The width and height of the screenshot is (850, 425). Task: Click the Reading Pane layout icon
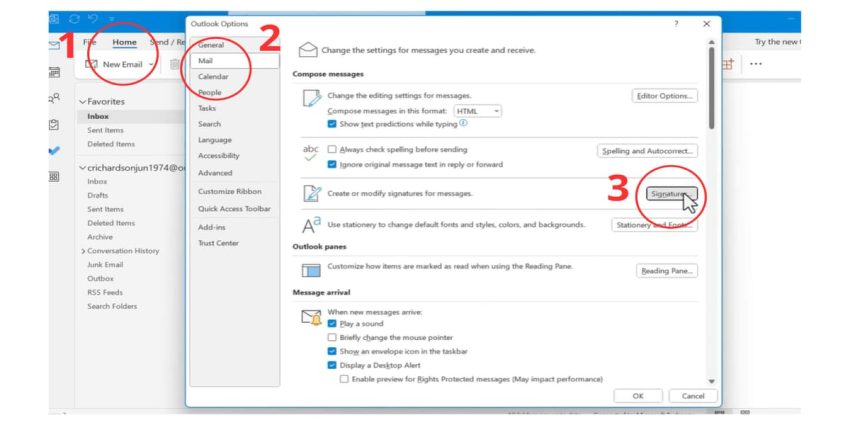coord(311,270)
